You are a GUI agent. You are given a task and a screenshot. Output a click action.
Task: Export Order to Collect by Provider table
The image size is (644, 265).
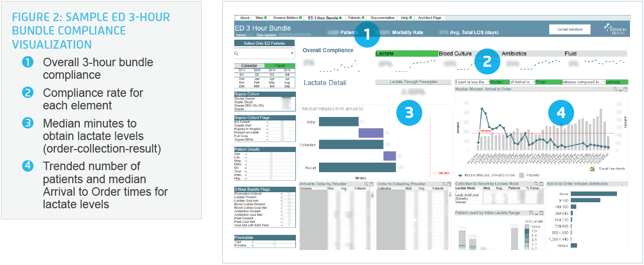(444, 184)
